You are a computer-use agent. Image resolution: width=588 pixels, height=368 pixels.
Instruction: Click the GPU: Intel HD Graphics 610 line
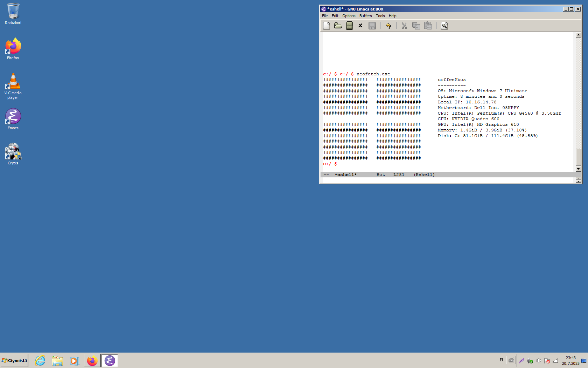coord(478,124)
